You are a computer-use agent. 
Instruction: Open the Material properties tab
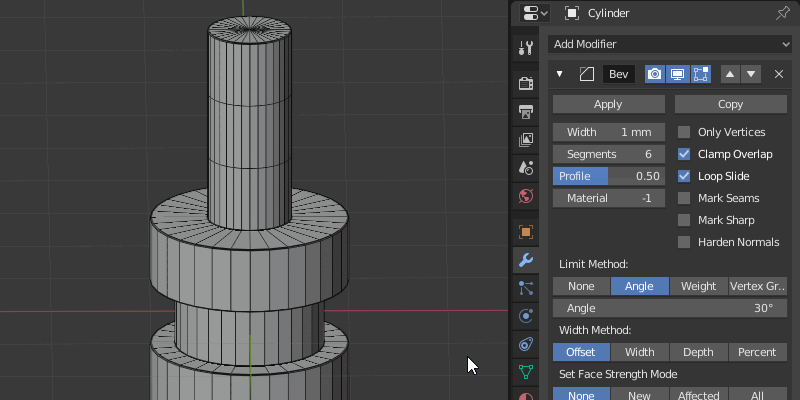click(x=526, y=396)
